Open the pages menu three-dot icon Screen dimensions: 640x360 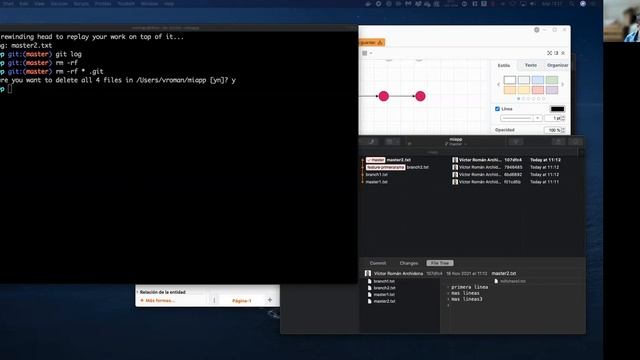click(x=214, y=300)
